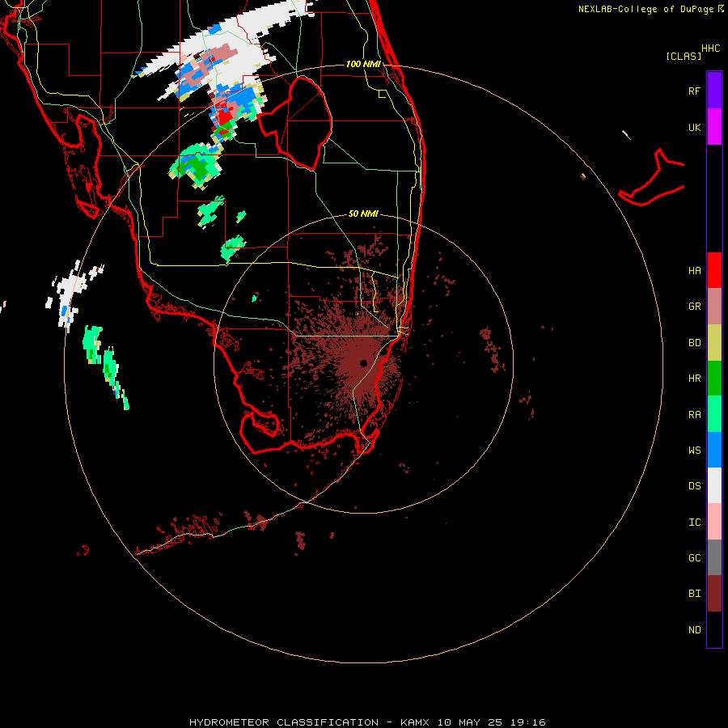Click the HA red legend swatch
The width and height of the screenshot is (728, 728).
click(714, 270)
